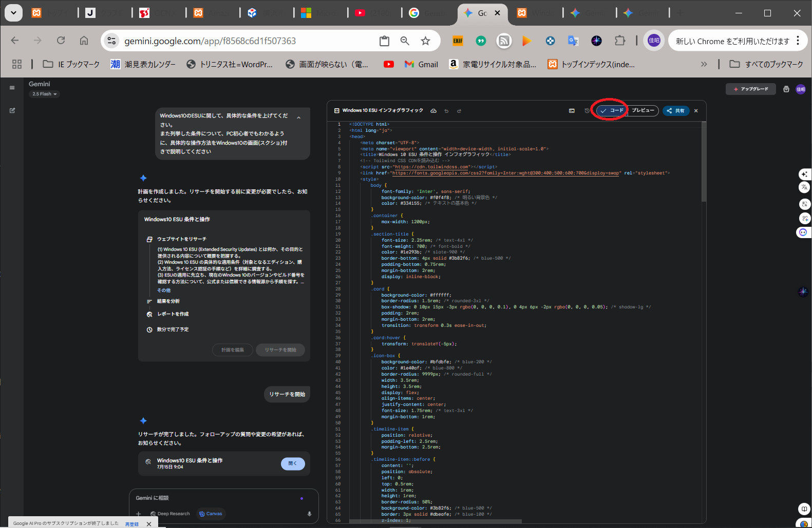
Task: Open the console icon in canvas toolbar
Action: (572, 111)
